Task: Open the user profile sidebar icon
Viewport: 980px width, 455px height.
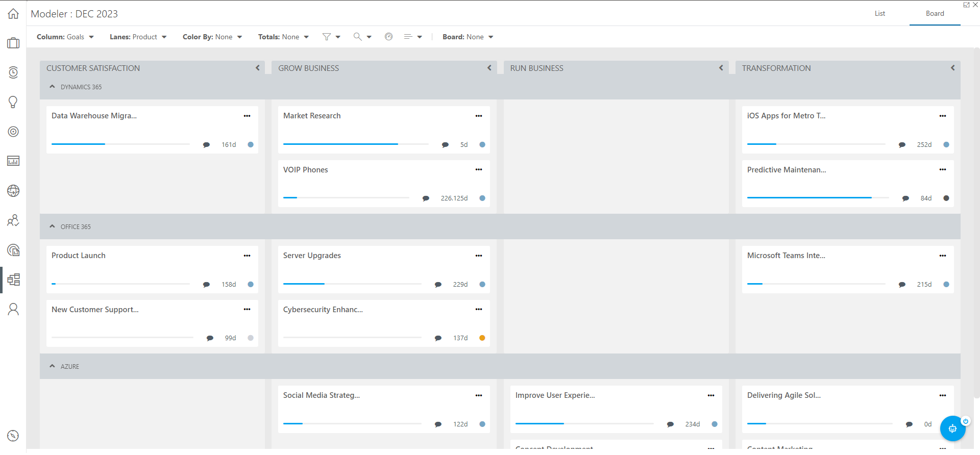Action: point(13,309)
